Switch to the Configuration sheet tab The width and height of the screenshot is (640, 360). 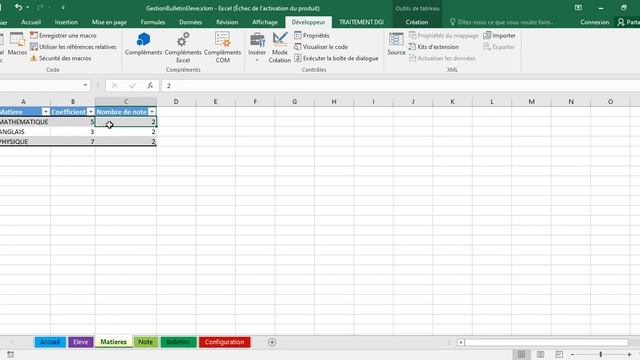224,342
